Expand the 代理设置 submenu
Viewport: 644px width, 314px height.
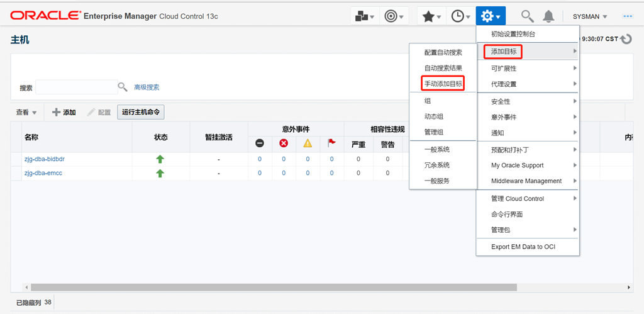(528, 84)
